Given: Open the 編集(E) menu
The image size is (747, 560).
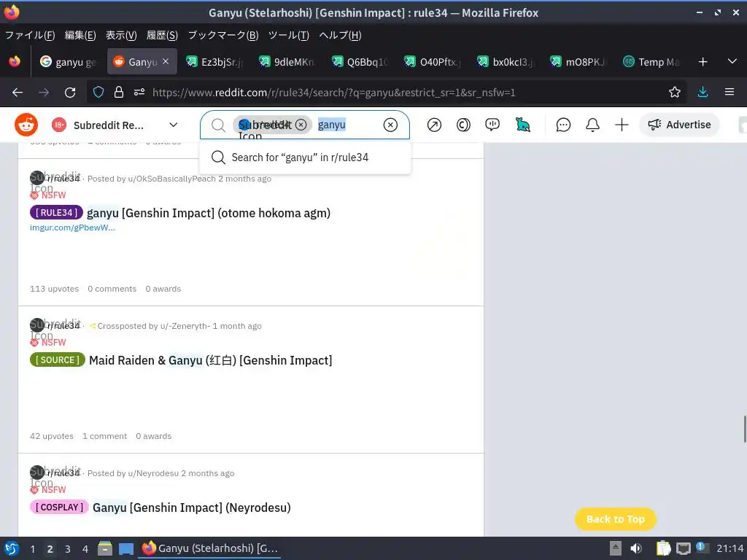Looking at the screenshot, I should click(80, 35).
